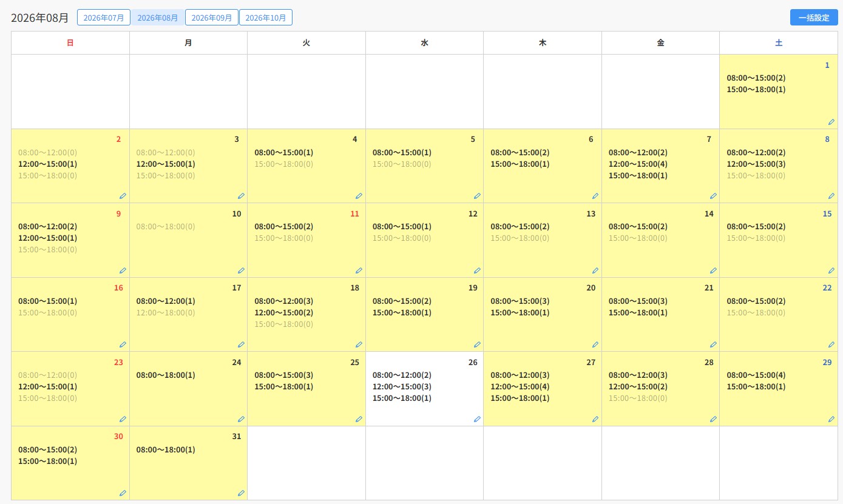Select the 2026年09月 month tab
Viewport: 843px width, 504px height.
click(x=212, y=18)
